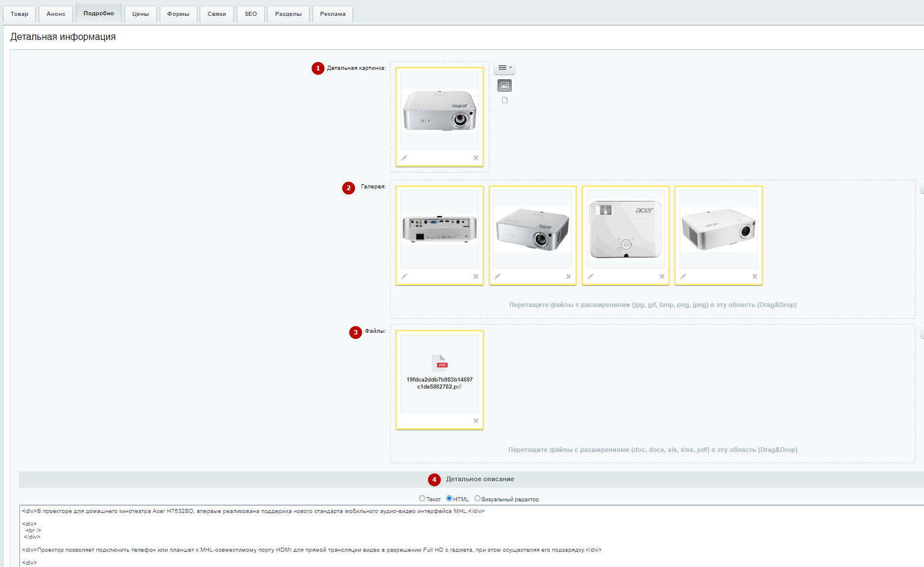Screen dimensions: 924x567
Task: Click the red PDF file icon
Action: click(x=439, y=363)
